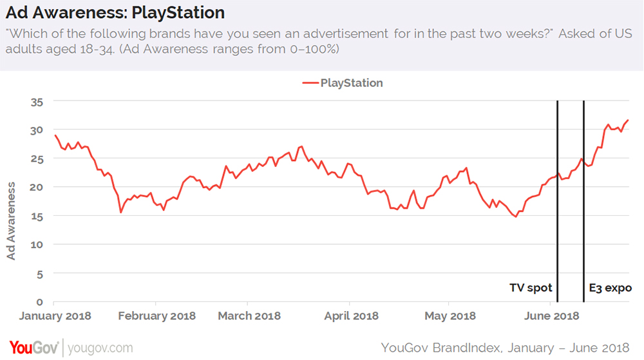Image resolution: width=644 pixels, height=360 pixels.
Task: Open the yougov.com link
Action: coord(100,348)
